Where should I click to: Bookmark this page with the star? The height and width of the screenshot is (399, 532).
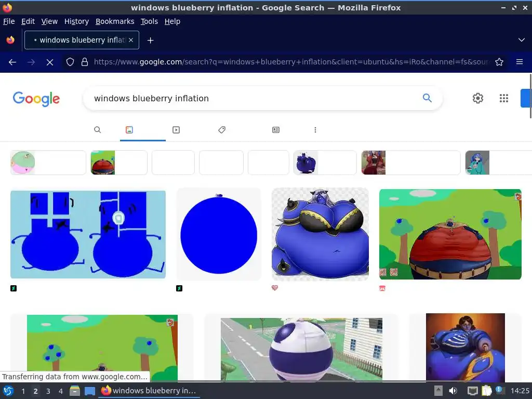(499, 62)
